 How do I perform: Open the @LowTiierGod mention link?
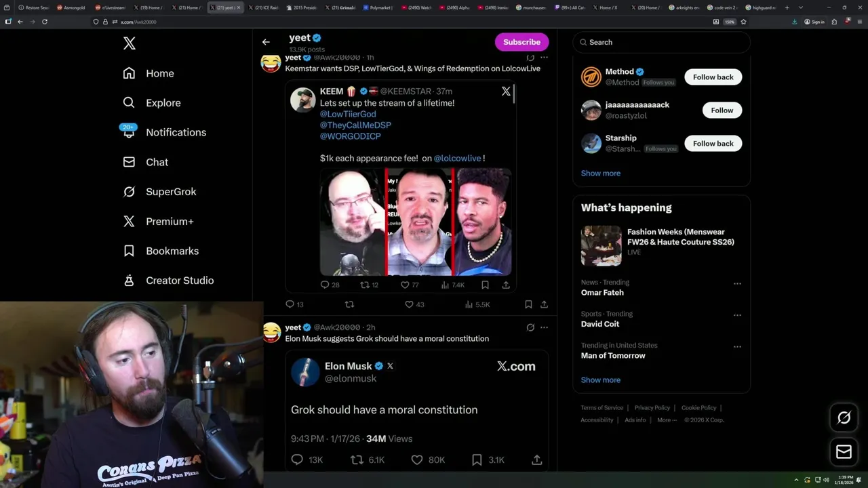coord(348,114)
